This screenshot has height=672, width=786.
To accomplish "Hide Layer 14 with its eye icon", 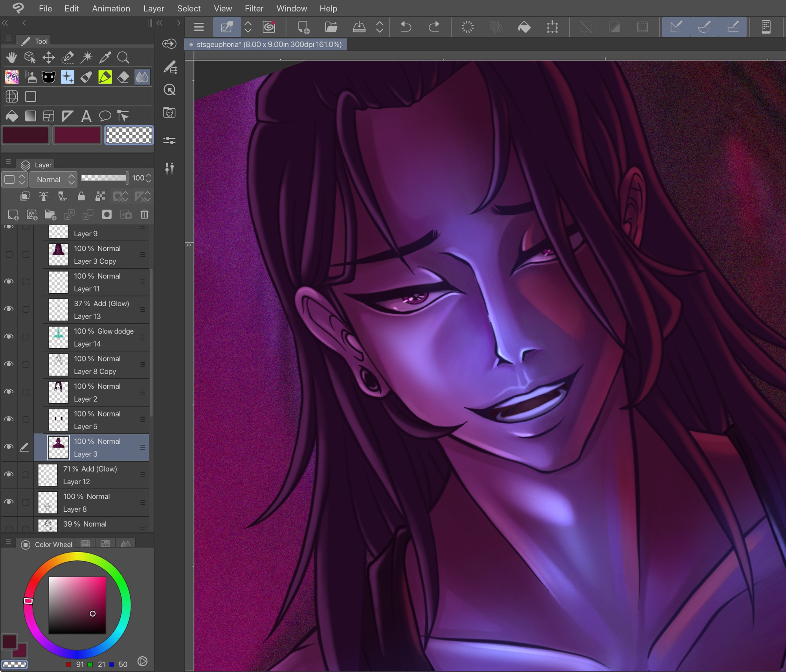I will pyautogui.click(x=9, y=337).
